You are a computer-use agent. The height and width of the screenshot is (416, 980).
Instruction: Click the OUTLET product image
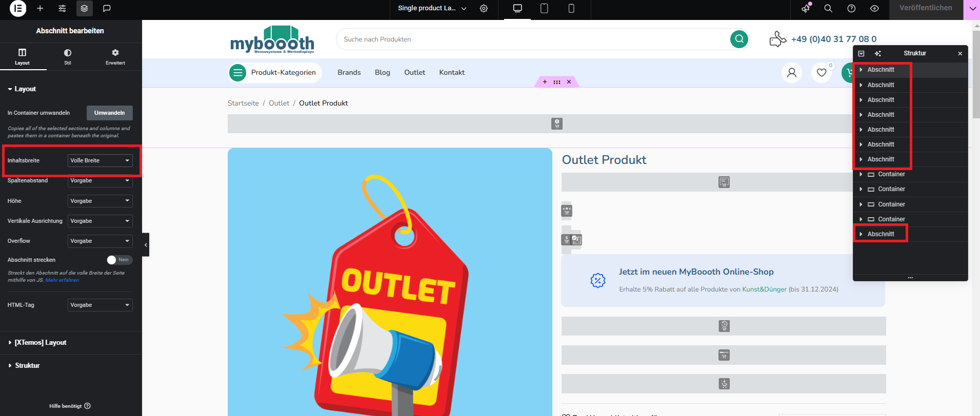pyautogui.click(x=390, y=282)
